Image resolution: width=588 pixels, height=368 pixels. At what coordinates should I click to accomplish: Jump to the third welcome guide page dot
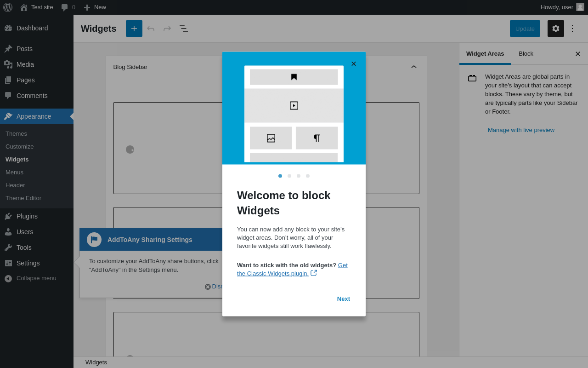[299, 176]
